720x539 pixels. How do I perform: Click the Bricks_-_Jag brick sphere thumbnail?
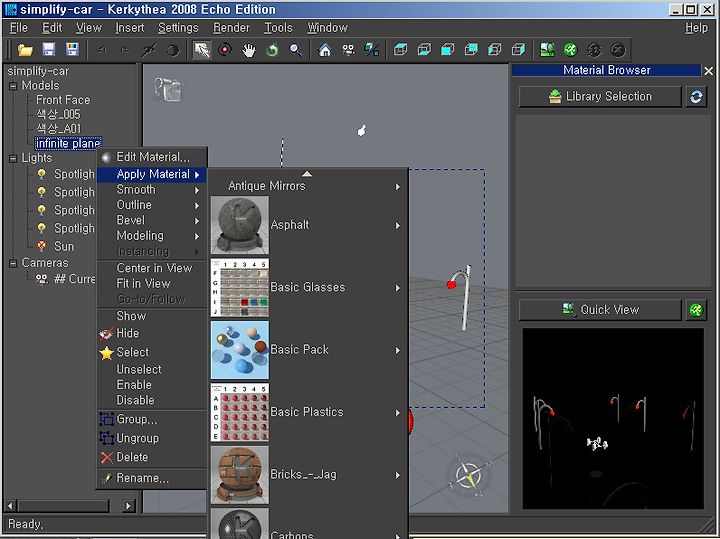point(240,475)
